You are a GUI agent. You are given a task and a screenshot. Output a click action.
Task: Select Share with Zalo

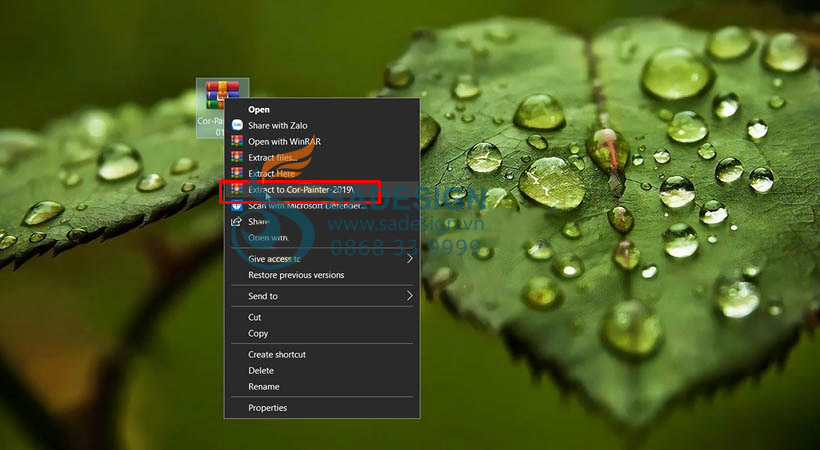coord(277,125)
